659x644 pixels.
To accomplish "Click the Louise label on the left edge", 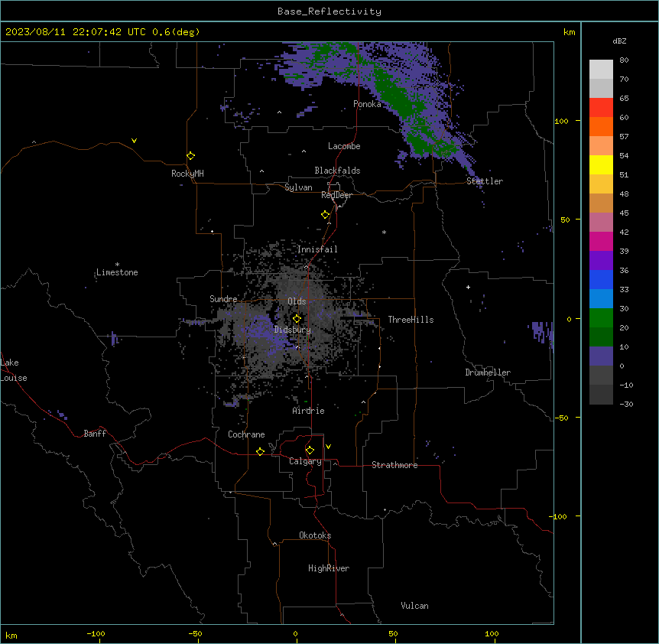I will click(x=14, y=378).
